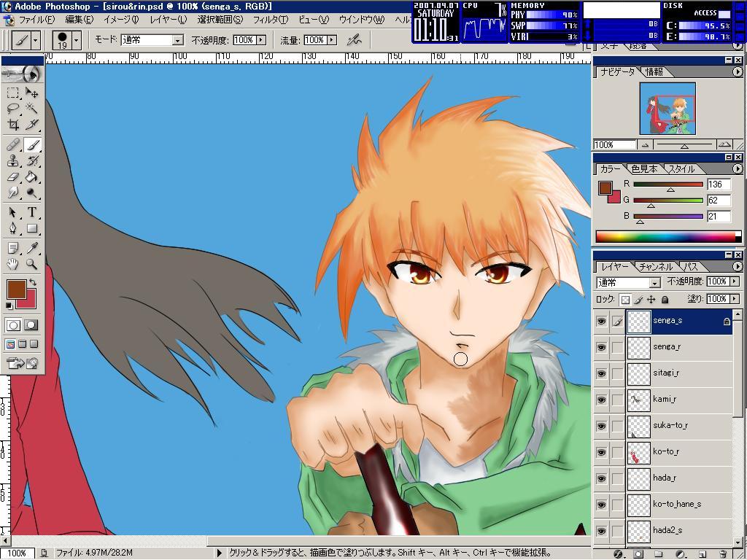Create a new layer via panel icon

(x=703, y=555)
